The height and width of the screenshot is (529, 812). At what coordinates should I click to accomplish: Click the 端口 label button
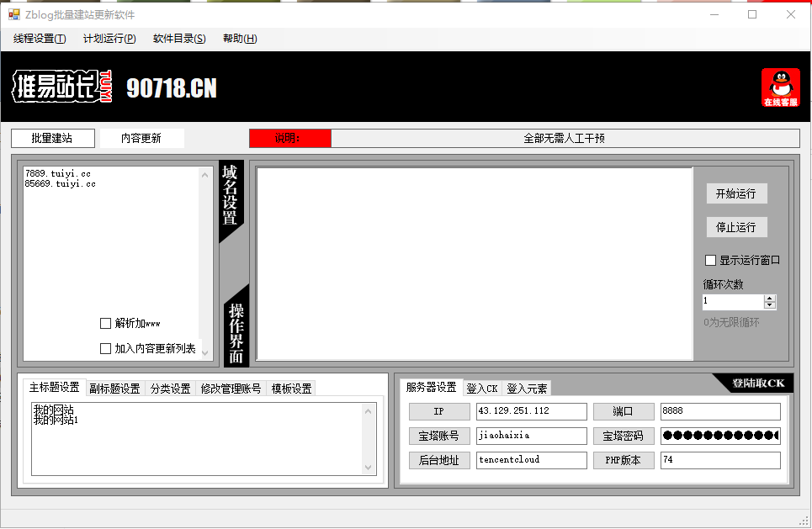[624, 411]
